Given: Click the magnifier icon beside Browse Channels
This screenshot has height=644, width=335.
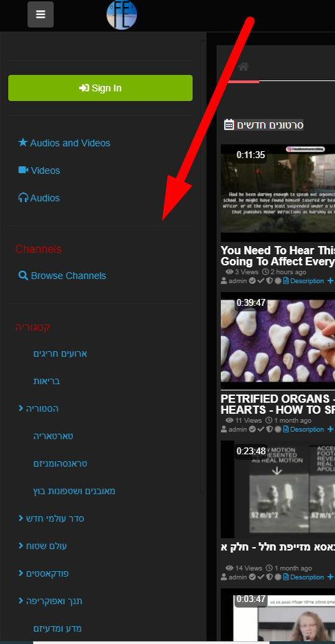Looking at the screenshot, I should 23,275.
